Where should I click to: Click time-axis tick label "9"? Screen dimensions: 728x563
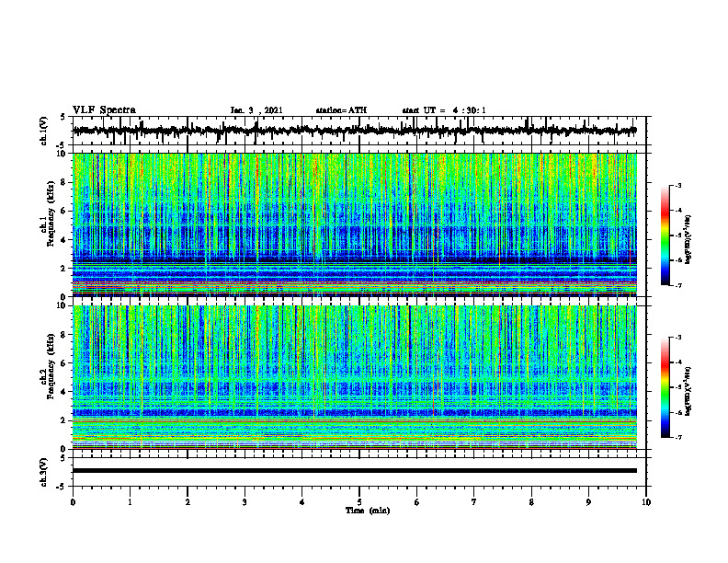pyautogui.click(x=588, y=502)
